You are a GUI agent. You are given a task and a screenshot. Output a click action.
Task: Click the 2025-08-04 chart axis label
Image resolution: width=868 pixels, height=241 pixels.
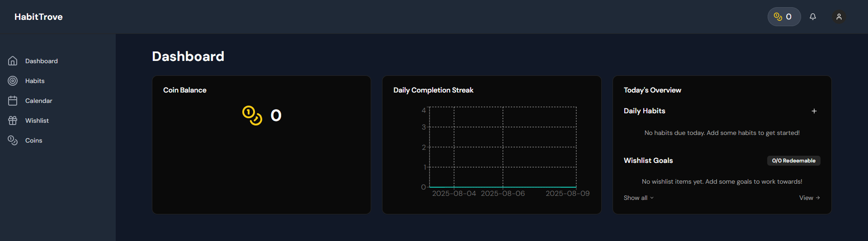(x=454, y=194)
